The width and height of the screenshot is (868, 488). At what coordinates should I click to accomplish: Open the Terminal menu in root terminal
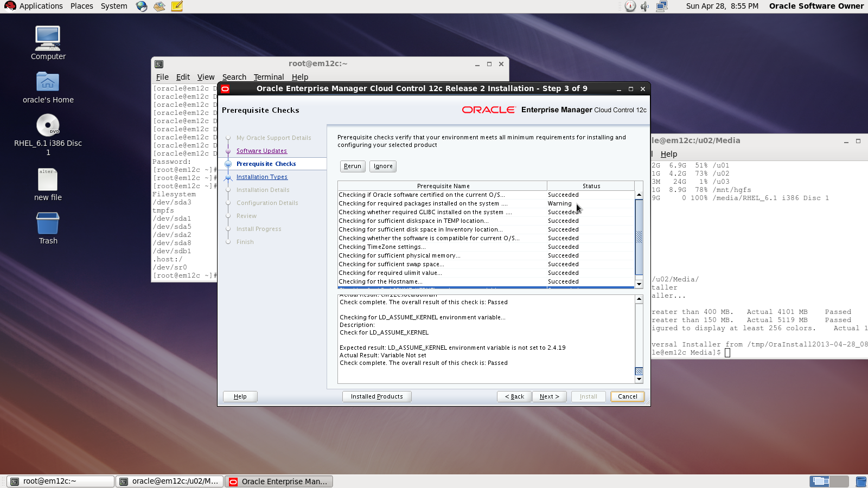pos(269,77)
